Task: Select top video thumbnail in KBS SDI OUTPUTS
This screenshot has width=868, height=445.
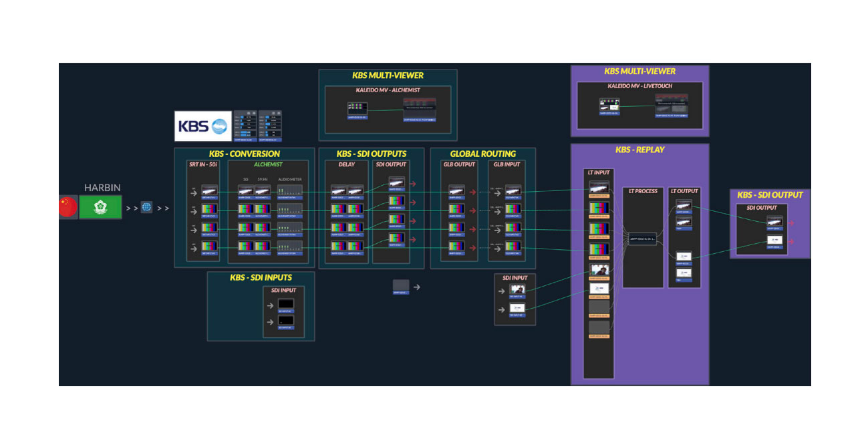Action: tap(397, 182)
